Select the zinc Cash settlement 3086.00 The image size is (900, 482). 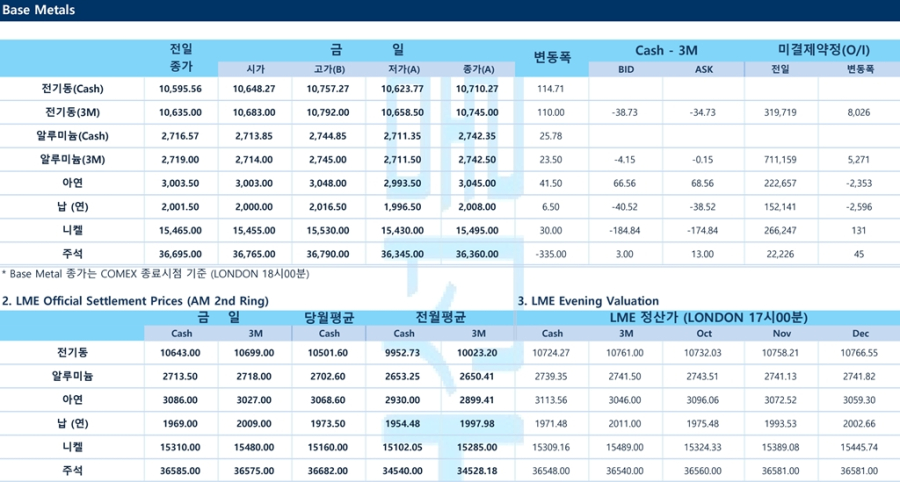click(180, 400)
